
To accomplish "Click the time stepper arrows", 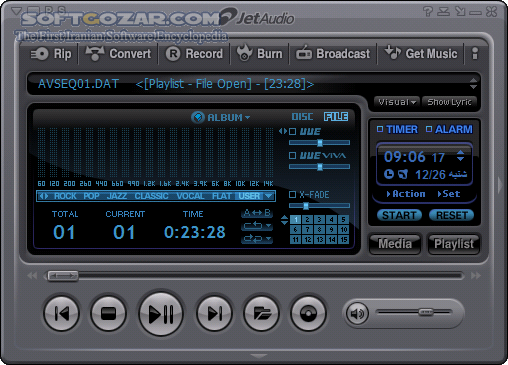I will coord(460,156).
